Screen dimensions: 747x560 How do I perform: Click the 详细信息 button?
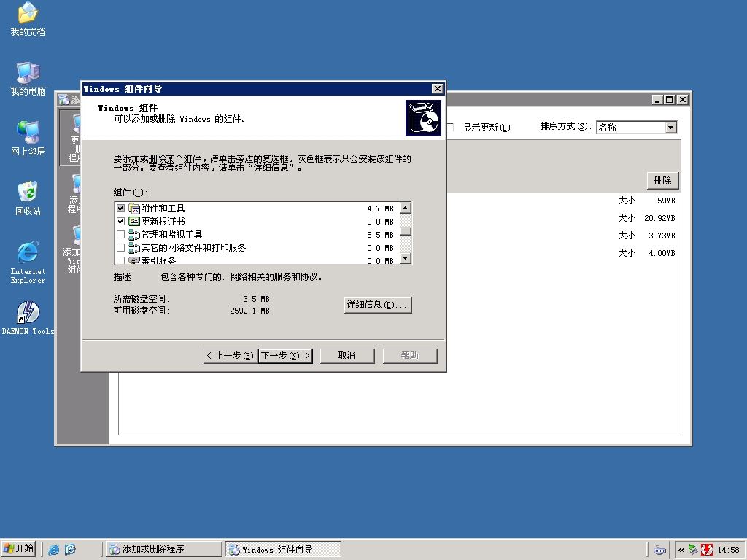[378, 305]
